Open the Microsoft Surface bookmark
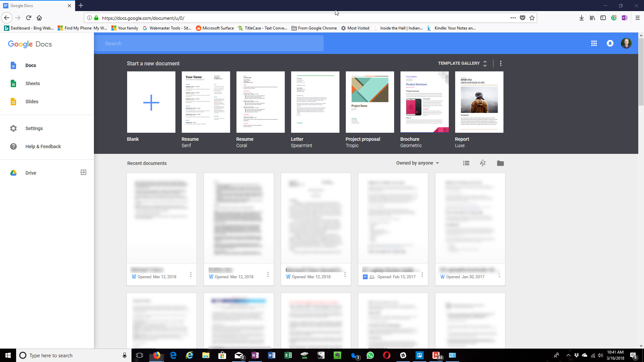Image resolution: width=644 pixels, height=362 pixels. pyautogui.click(x=215, y=28)
